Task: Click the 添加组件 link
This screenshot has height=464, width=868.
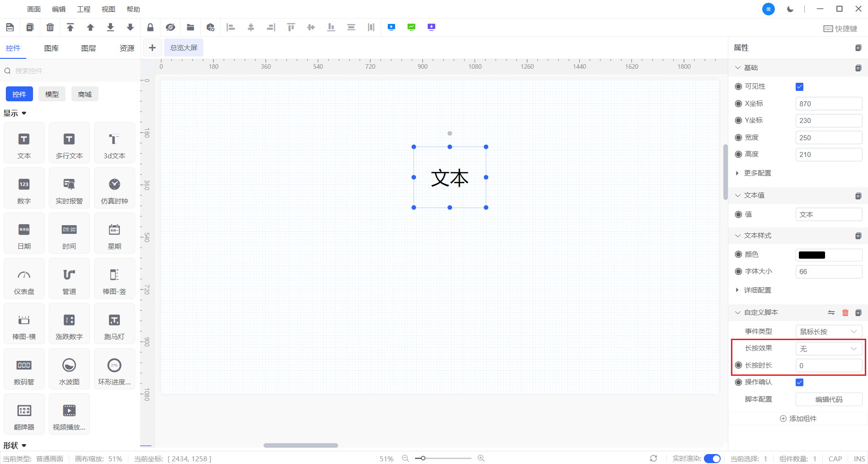Action: click(798, 419)
